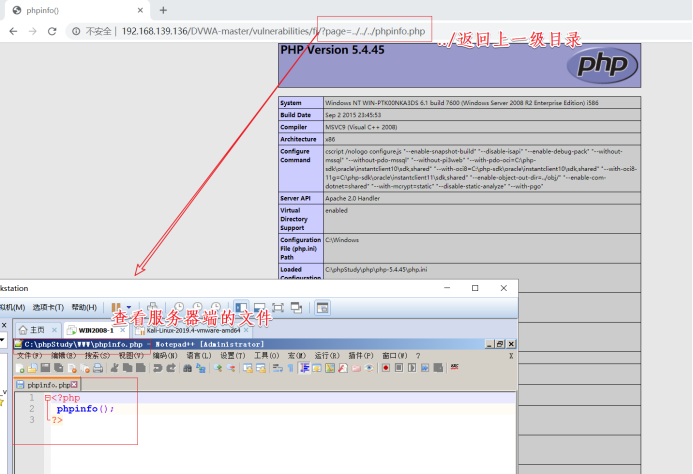Image resolution: width=693 pixels, height=474 pixels.
Task: Click VMware take snapshot clock icon
Action: coord(179,307)
